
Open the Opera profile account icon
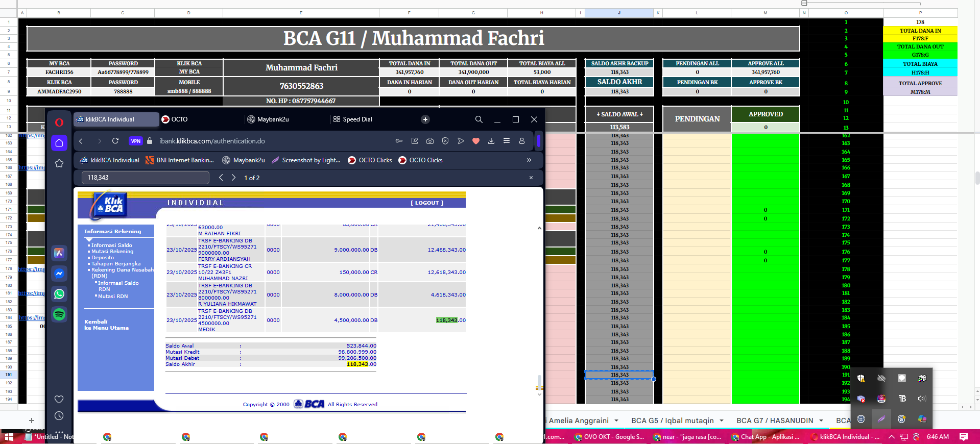point(522,141)
